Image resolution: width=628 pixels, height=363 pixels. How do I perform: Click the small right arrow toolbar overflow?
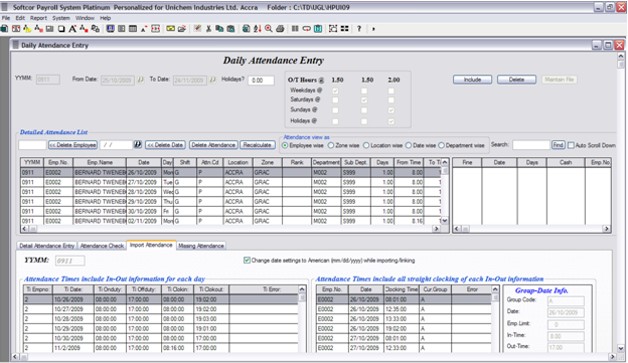373,29
